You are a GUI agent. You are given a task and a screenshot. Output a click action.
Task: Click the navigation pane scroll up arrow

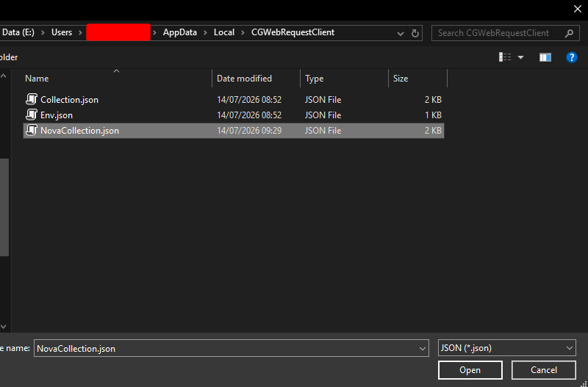4,76
